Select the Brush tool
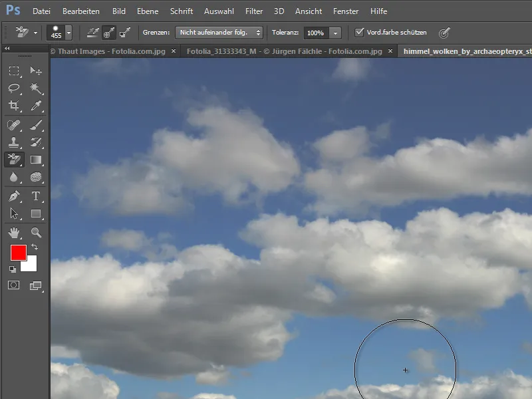Screen dimensions: 532x399 [36, 125]
